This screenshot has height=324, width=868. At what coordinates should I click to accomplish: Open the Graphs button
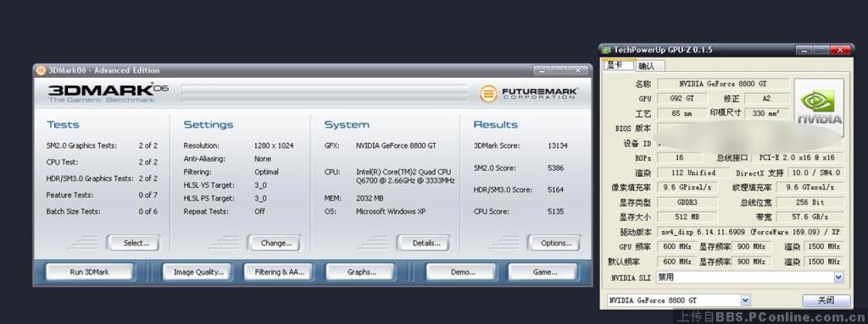[361, 272]
